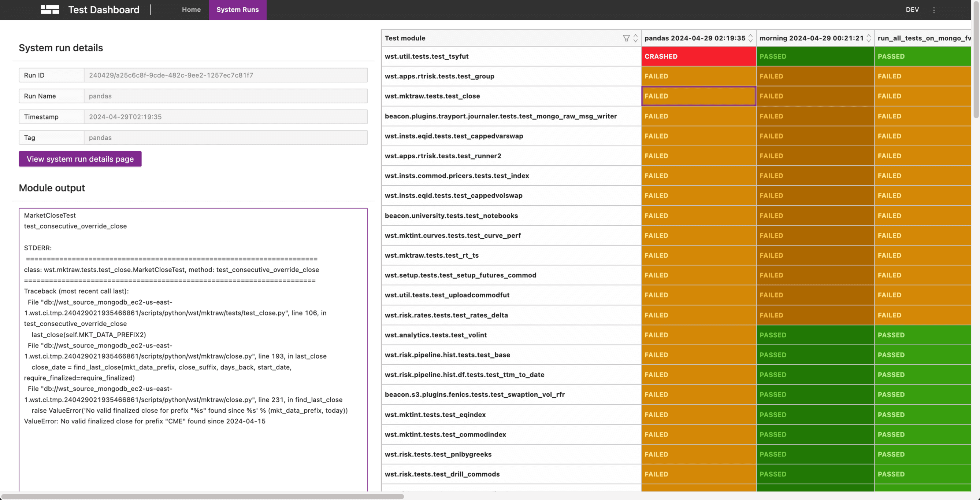This screenshot has height=500, width=980.
Task: Click the Tag field value
Action: pyautogui.click(x=225, y=137)
